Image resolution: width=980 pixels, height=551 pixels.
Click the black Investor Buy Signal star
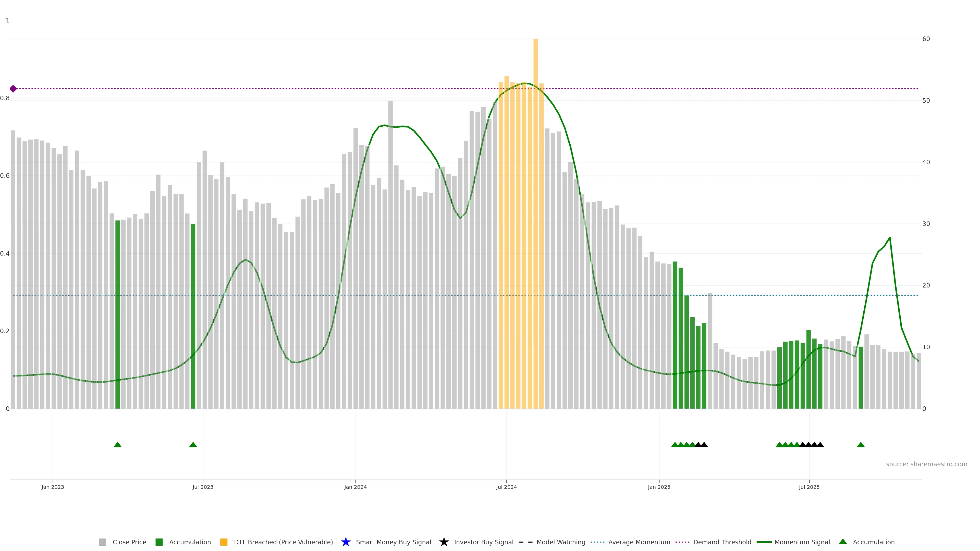click(444, 542)
